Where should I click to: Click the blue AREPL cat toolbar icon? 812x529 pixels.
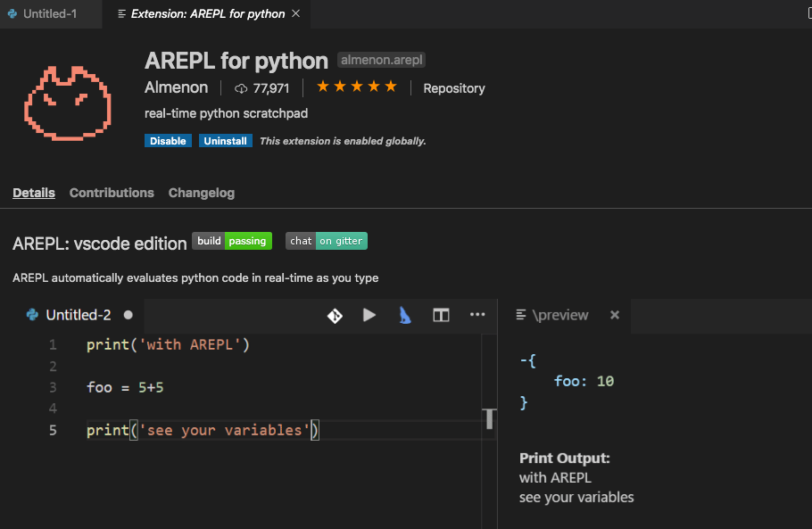pos(405,315)
